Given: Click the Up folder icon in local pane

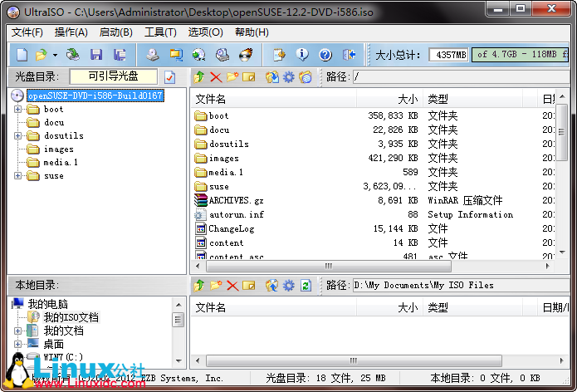Looking at the screenshot, I should point(199,285).
